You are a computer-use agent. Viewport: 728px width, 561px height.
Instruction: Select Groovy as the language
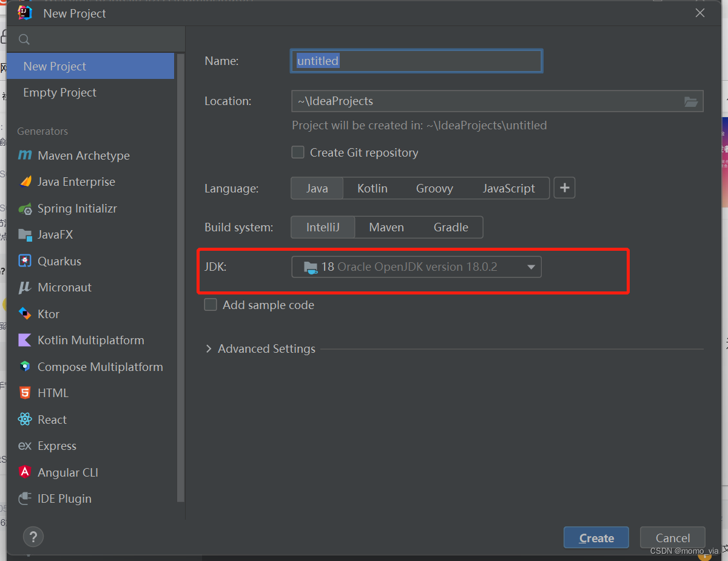(x=434, y=188)
